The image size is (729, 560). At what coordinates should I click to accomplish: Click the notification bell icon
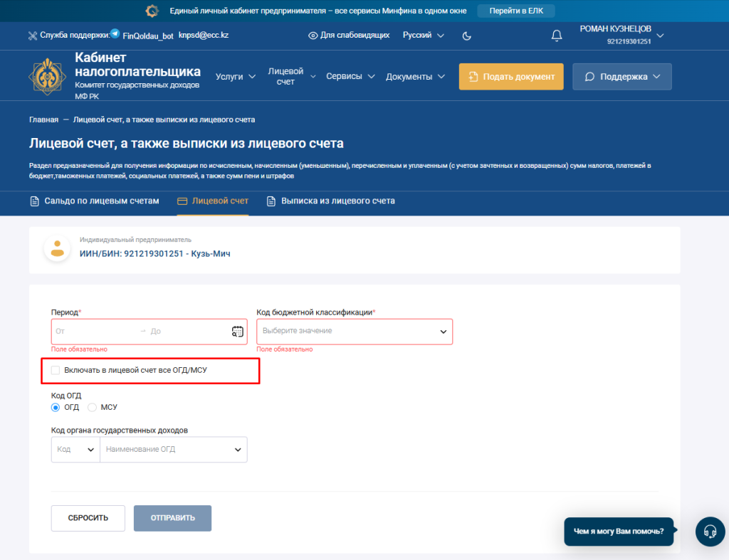[x=557, y=36]
